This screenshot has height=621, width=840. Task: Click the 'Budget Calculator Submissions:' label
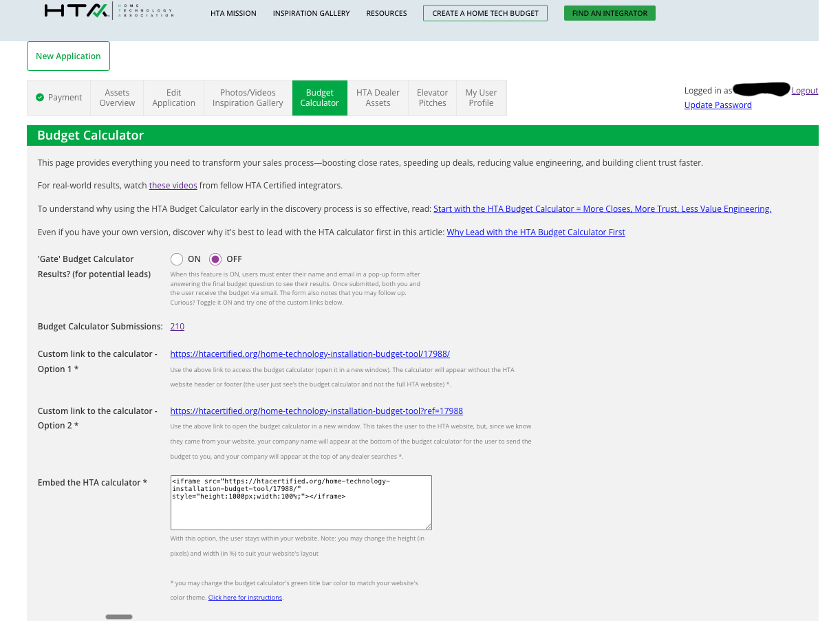point(100,327)
